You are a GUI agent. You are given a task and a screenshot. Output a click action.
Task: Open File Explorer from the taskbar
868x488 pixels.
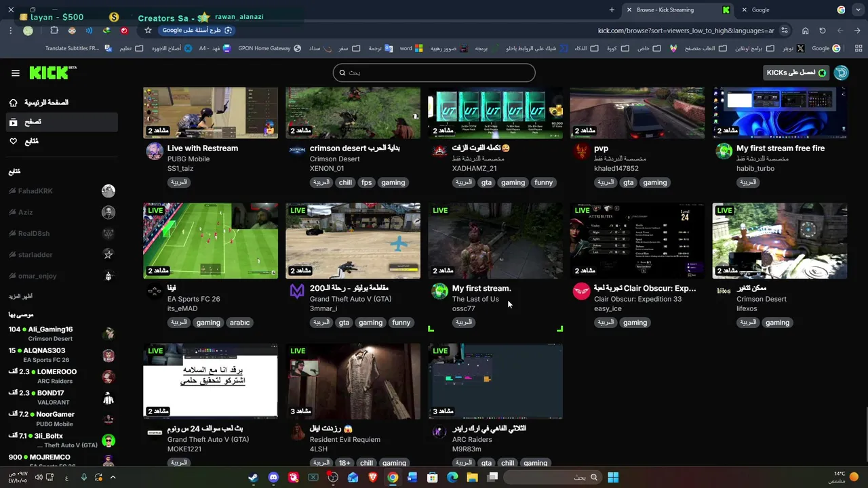pos(472,477)
